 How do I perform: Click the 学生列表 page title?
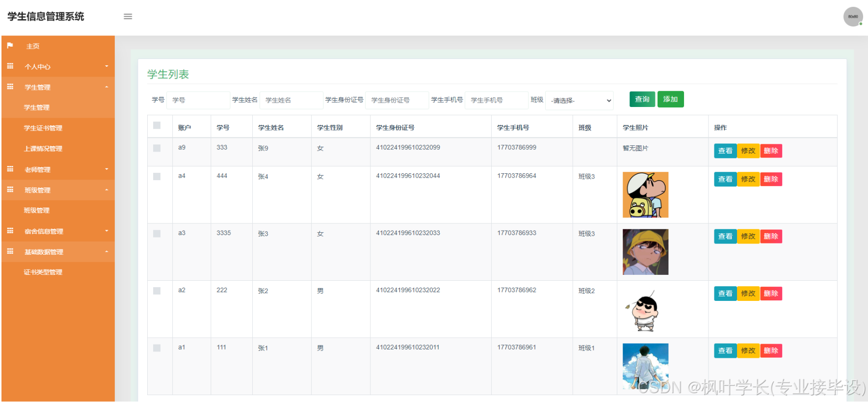[168, 74]
